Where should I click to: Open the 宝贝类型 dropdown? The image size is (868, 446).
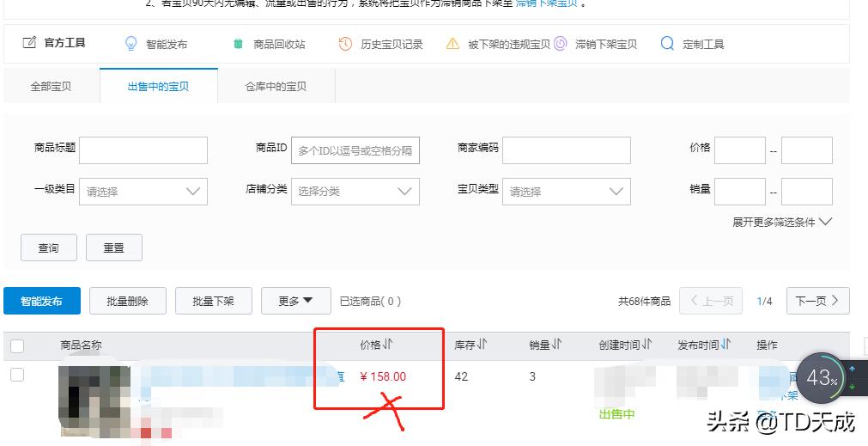(567, 192)
